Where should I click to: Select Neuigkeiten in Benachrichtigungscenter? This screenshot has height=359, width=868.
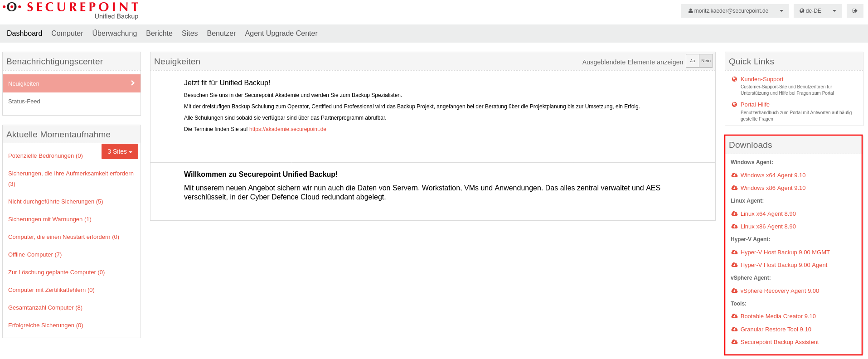(x=72, y=83)
